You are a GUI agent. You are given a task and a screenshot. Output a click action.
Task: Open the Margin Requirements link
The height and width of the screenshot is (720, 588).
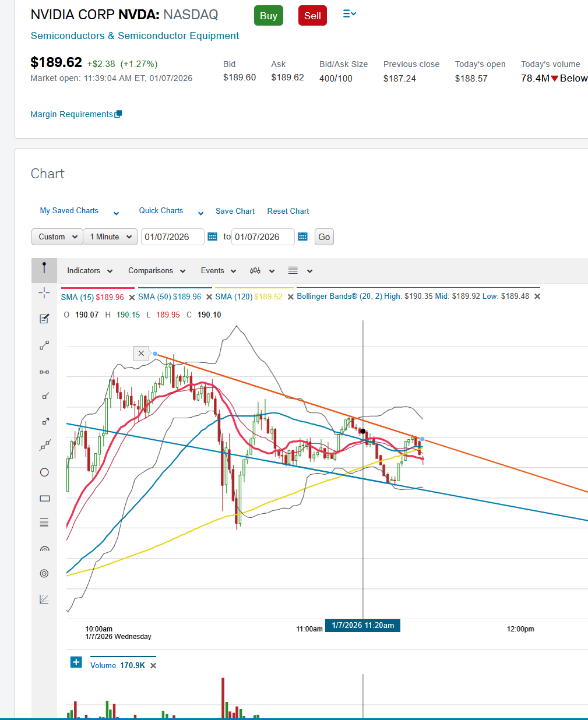72,114
